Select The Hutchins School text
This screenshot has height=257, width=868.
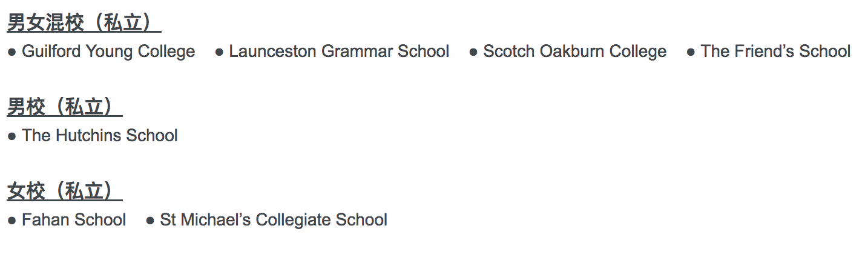(100, 135)
